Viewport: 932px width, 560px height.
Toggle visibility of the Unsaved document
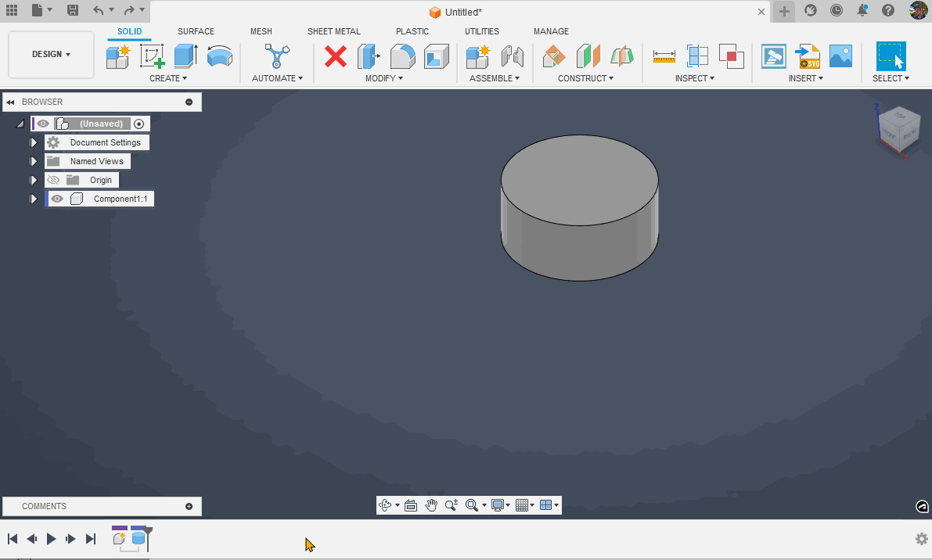click(43, 123)
